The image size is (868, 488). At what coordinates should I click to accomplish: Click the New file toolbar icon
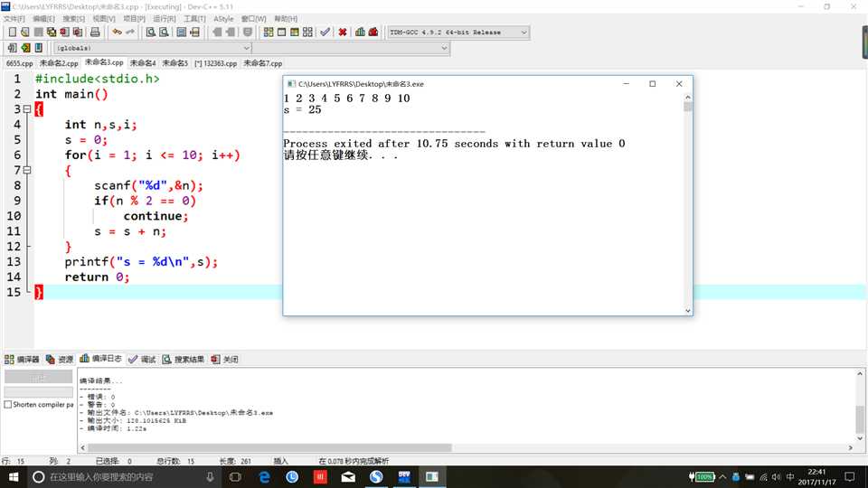(x=12, y=33)
